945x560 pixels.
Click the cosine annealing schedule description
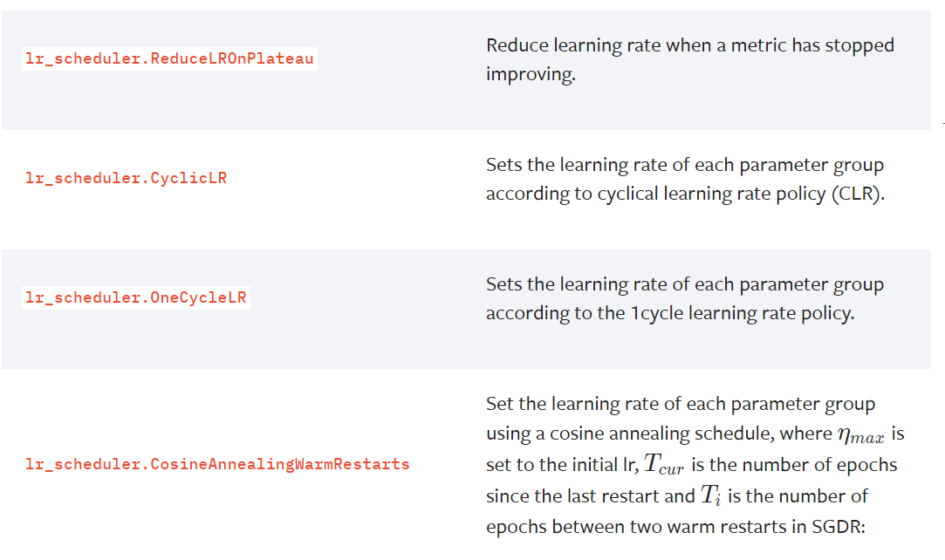point(695,465)
